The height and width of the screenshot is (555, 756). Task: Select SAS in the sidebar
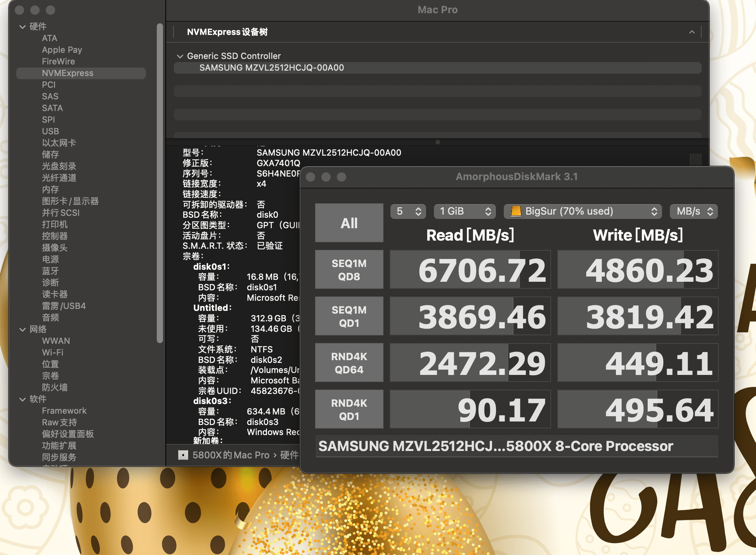pos(50,96)
